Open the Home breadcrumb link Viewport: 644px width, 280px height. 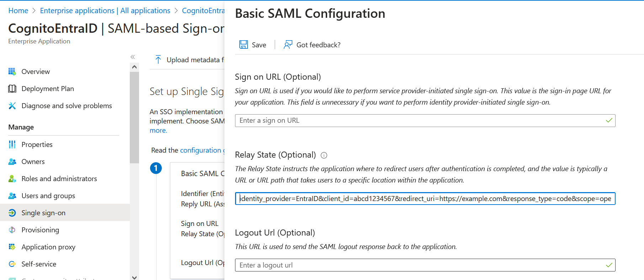(18, 10)
